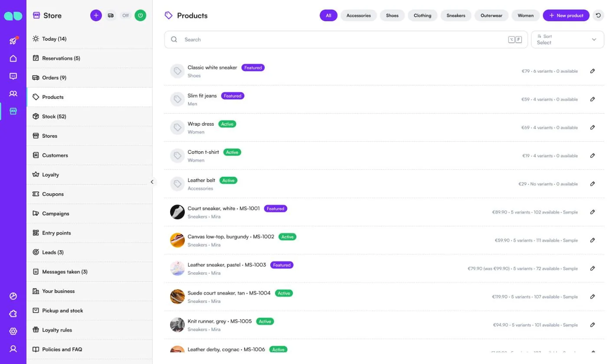Open the user profile icon in left rail
This screenshot has height=364, width=616.
point(13,349)
